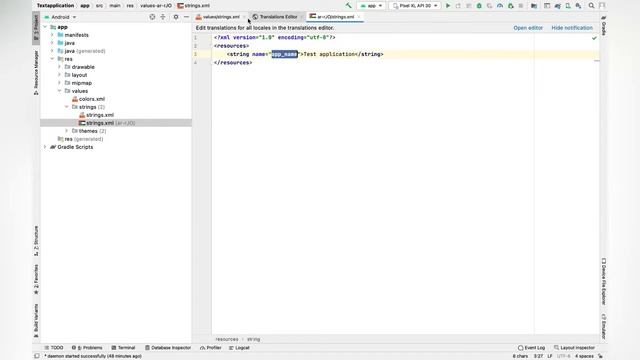Image resolution: width=640 pixels, height=360 pixels.
Task: Expand the java (generated) folder
Action: click(52, 51)
